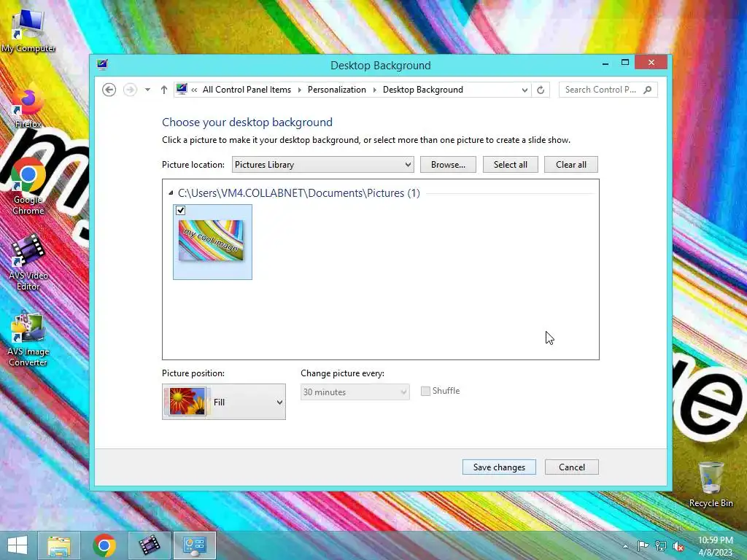The width and height of the screenshot is (747, 560).
Task: Click the network tray icon
Action: [661, 546]
